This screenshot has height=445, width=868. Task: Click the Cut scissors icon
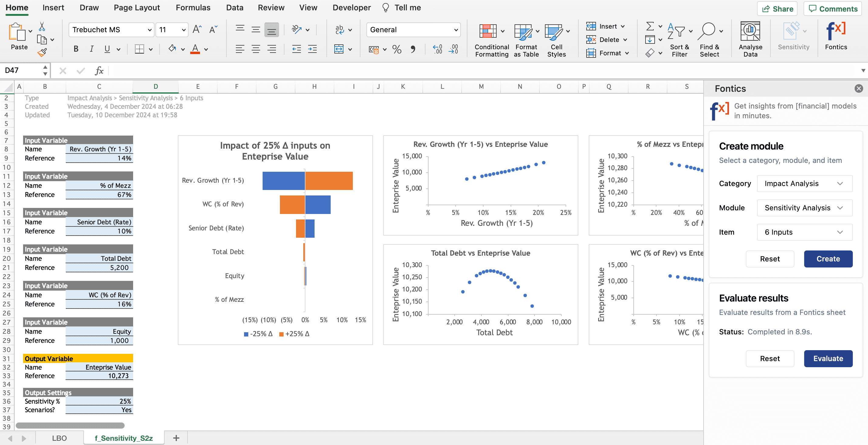coord(42,26)
